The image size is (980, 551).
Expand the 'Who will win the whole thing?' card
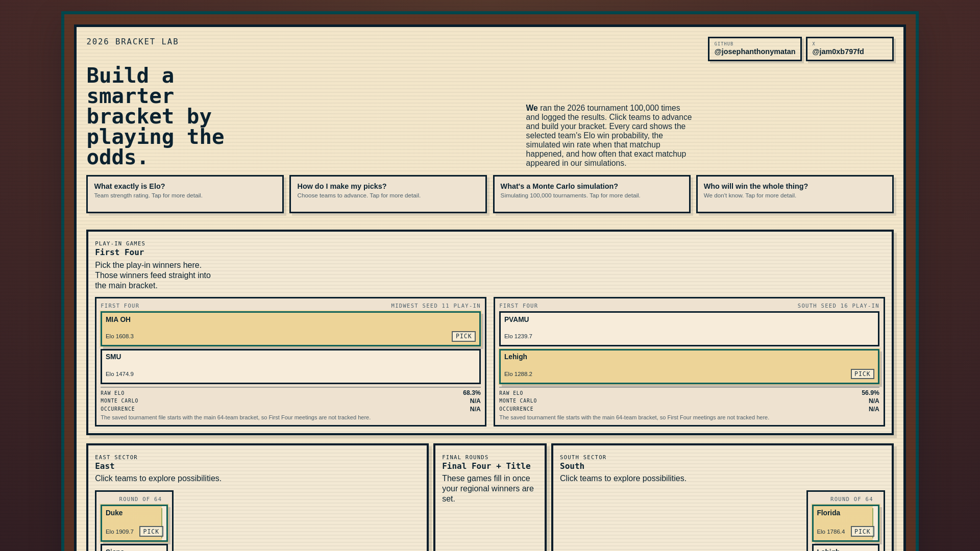click(x=794, y=194)
